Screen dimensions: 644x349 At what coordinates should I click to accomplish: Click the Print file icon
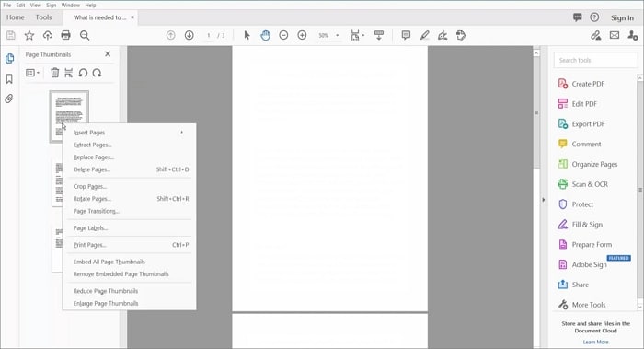pyautogui.click(x=65, y=35)
